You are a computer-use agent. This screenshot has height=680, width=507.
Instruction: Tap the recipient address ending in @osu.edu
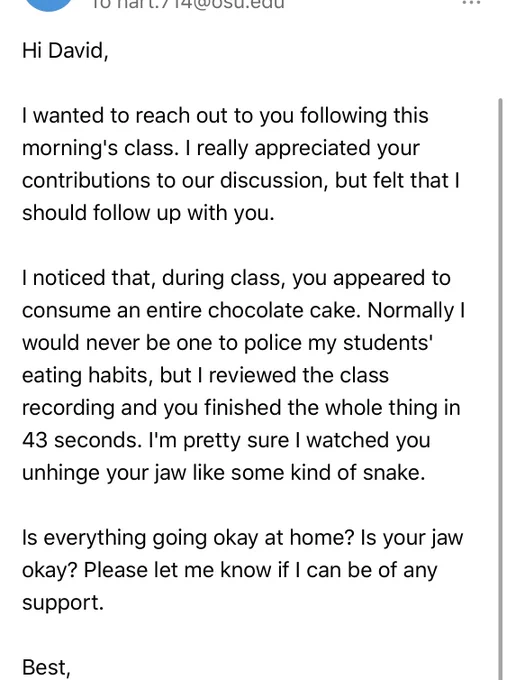(x=188, y=4)
